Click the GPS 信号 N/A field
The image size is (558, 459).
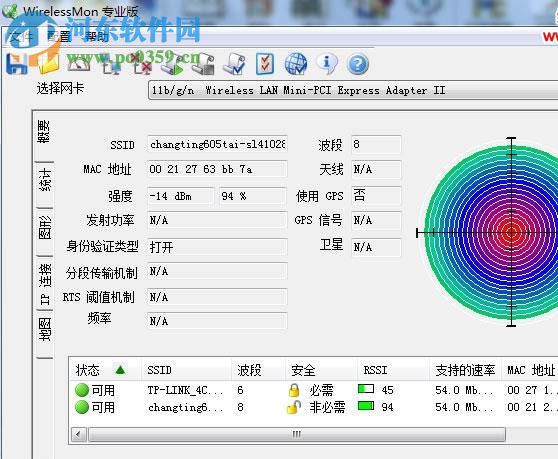(x=376, y=220)
